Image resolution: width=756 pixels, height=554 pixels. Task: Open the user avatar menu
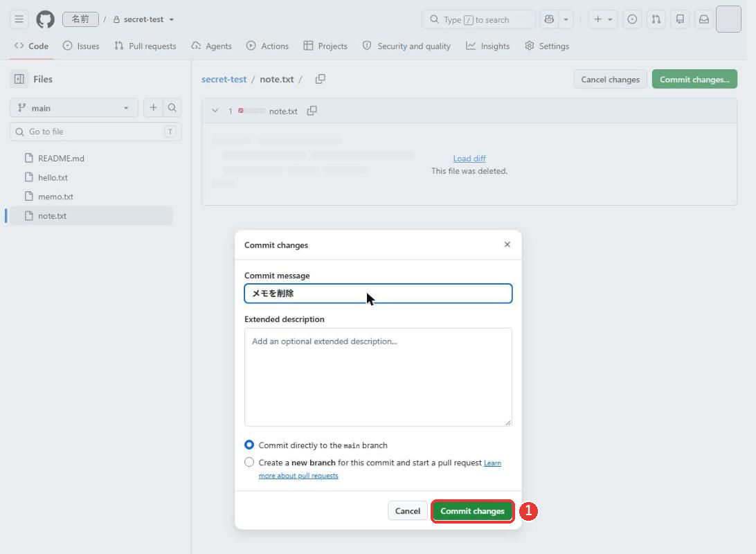(728, 19)
